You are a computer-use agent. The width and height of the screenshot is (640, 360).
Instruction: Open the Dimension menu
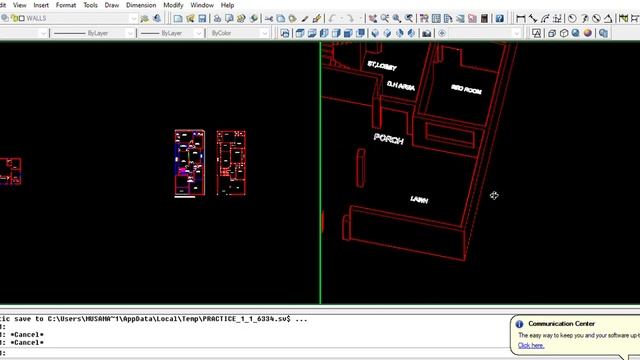pos(141,5)
